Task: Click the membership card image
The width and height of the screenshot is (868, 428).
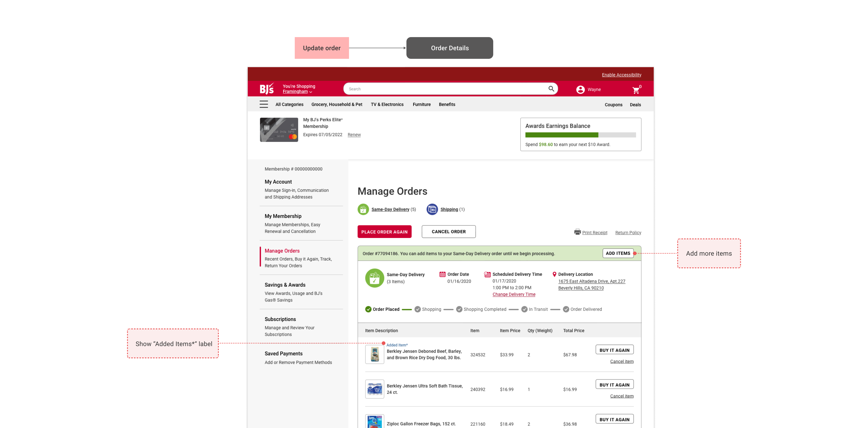Action: coord(279,130)
